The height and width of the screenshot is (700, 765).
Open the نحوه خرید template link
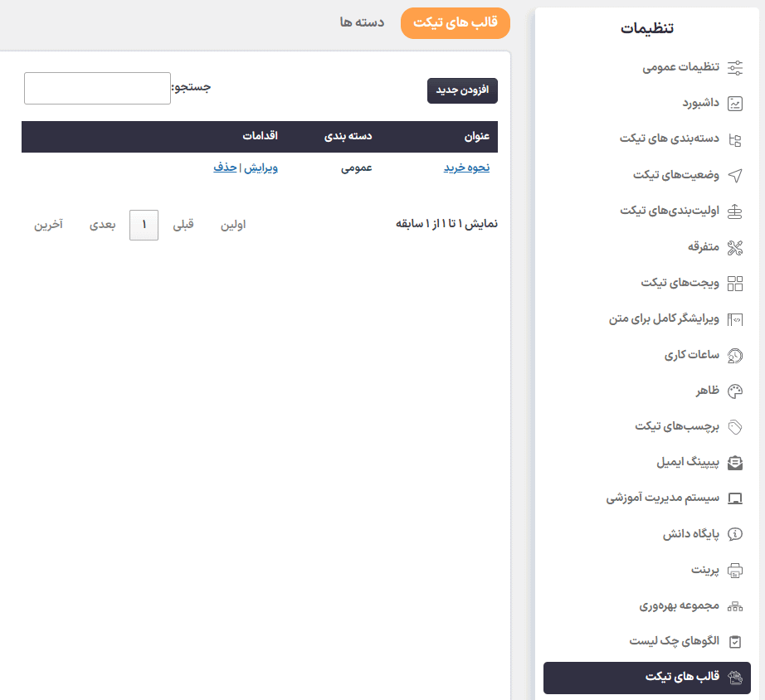(466, 167)
